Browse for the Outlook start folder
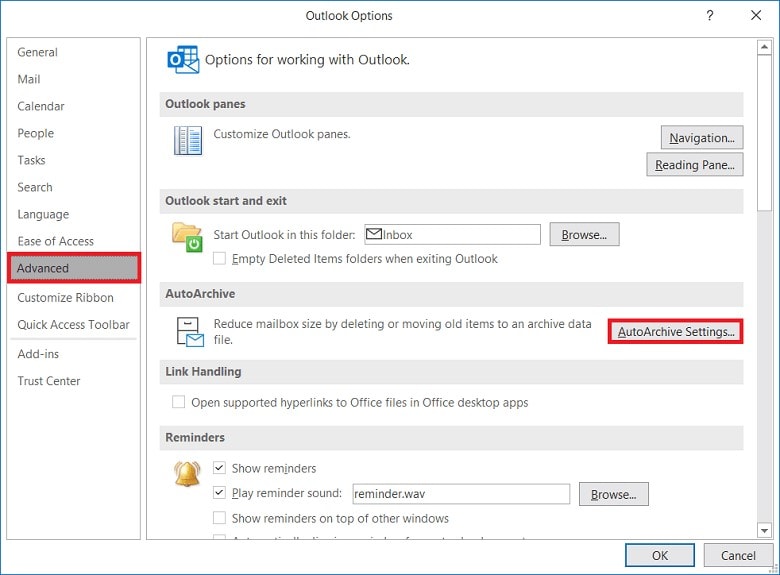 click(584, 235)
